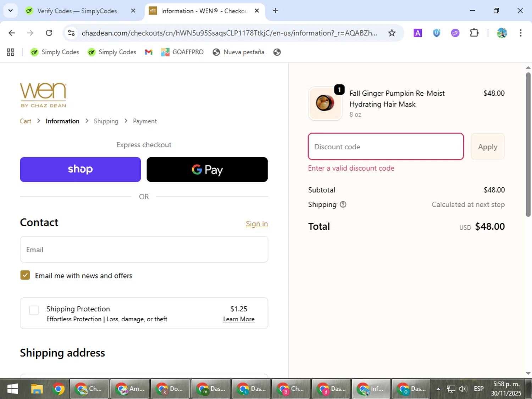Pay with the Shop express button
Viewport: 532px width, 399px height.
[81, 170]
